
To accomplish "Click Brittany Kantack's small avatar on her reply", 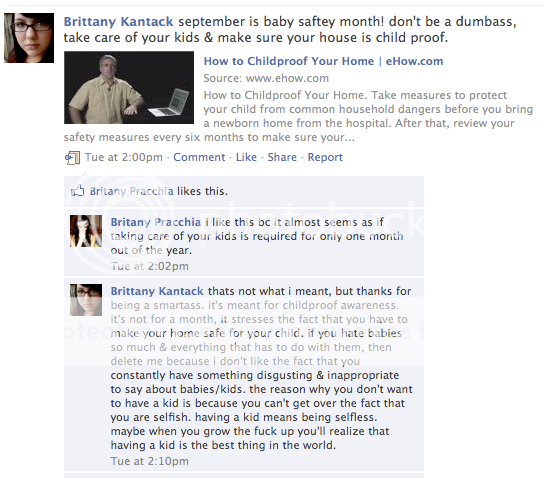I will coord(86,300).
